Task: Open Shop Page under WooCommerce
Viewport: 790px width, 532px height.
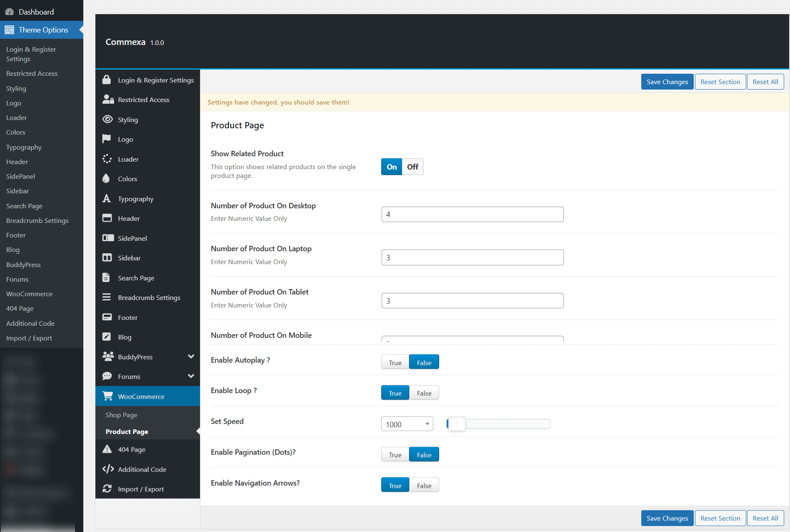Action: pyautogui.click(x=121, y=415)
